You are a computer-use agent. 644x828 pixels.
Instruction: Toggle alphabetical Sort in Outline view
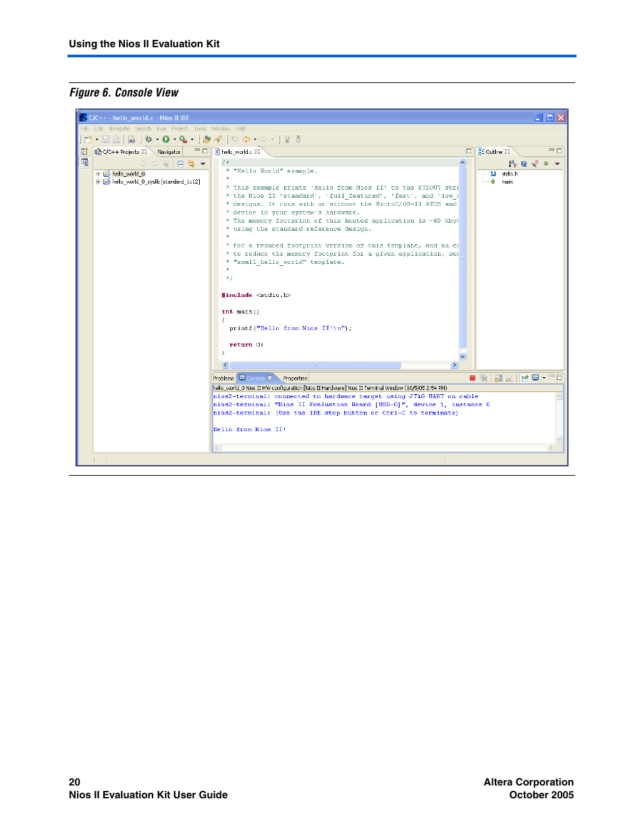(512, 163)
